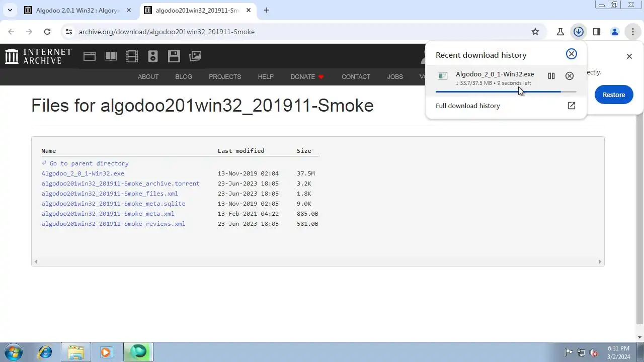Image resolution: width=644 pixels, height=362 pixels.
Task: Click the Size column header
Action: 304,151
